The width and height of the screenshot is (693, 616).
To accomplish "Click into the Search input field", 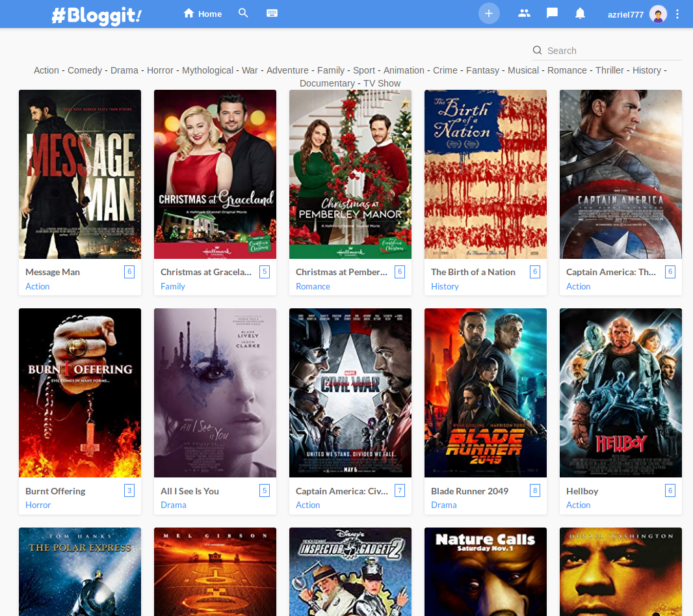I will click(x=611, y=51).
